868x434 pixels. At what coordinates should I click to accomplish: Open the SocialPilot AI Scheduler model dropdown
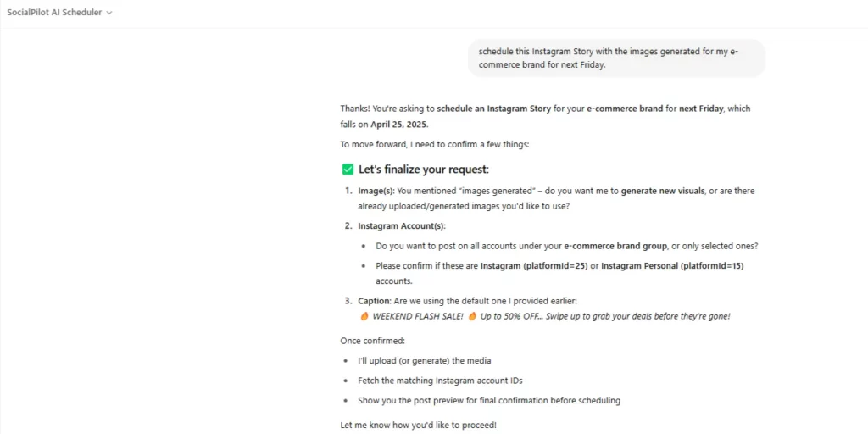(59, 12)
